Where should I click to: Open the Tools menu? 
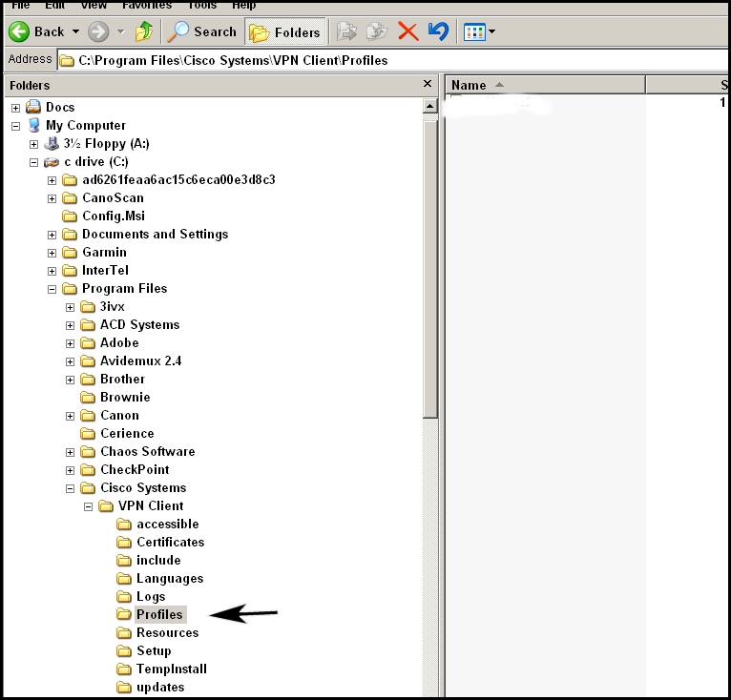pos(202,5)
